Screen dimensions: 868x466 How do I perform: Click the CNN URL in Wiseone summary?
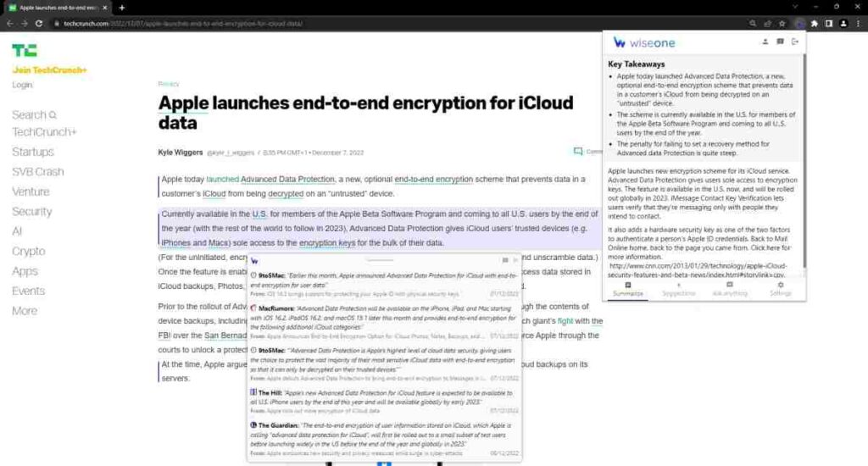click(x=698, y=270)
